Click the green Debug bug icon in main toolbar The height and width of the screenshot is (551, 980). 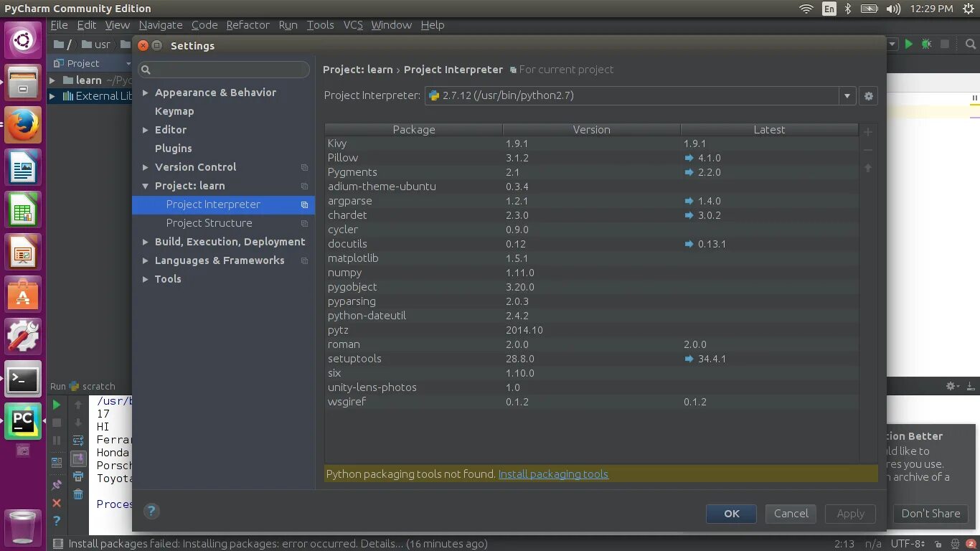(x=927, y=44)
